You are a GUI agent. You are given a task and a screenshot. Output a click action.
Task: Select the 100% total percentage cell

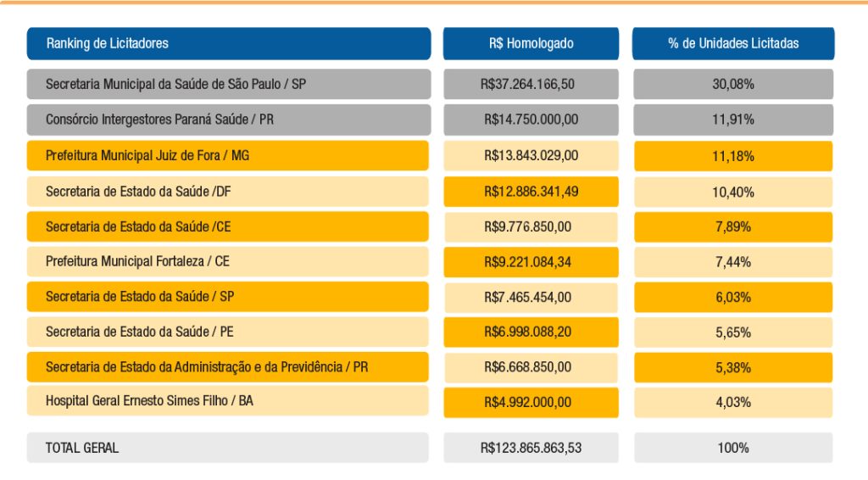click(x=733, y=447)
